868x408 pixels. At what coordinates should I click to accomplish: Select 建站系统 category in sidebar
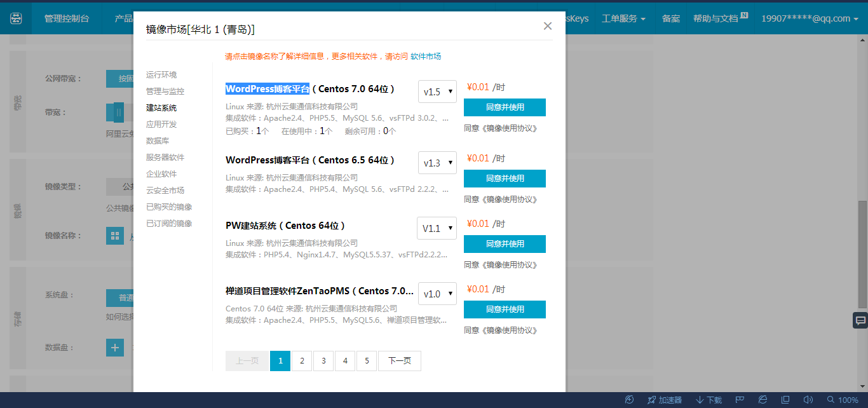coord(161,108)
